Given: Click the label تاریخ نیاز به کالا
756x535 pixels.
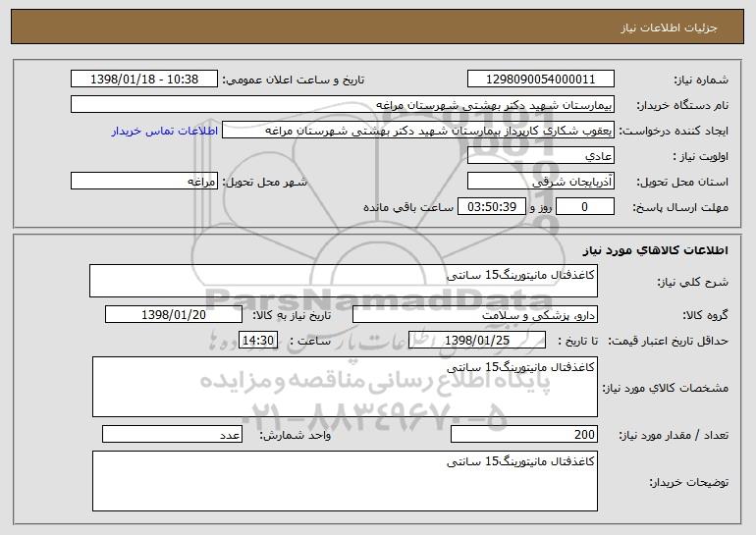Looking at the screenshot, I should tap(293, 316).
